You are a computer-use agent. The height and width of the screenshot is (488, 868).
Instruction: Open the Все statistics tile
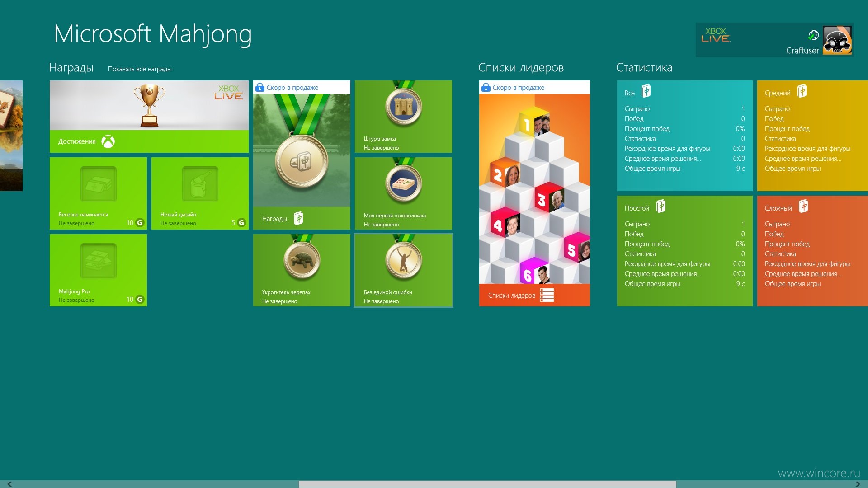click(684, 136)
